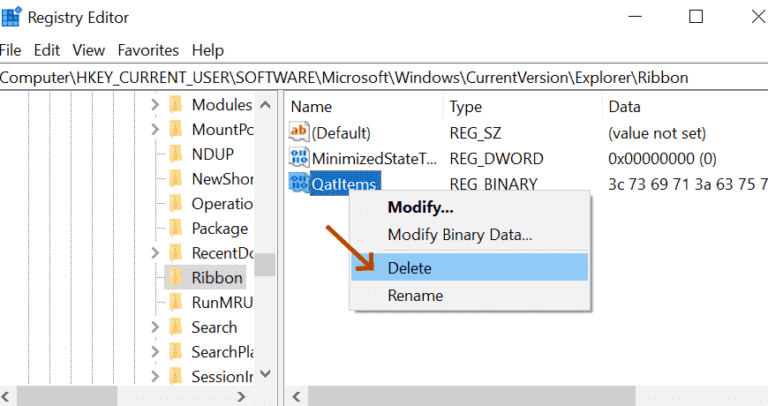768x406 pixels.
Task: Open the Favorites menu
Action: click(148, 50)
